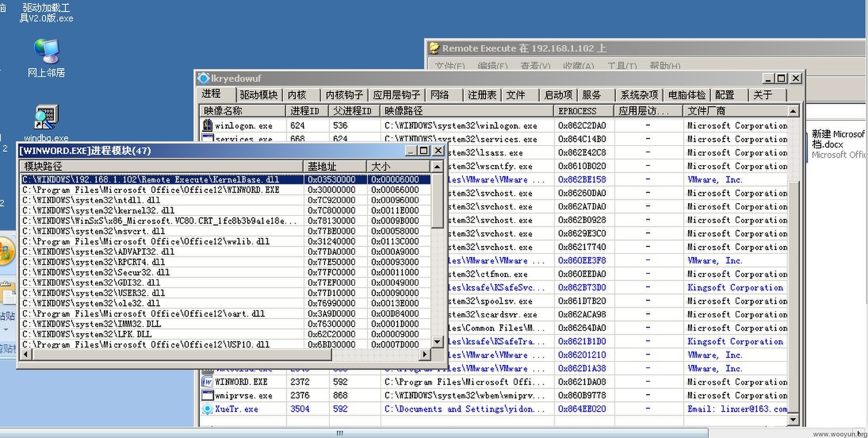Select the USP10.dll module row
Image resolution: width=868 pixels, height=438 pixels.
click(226, 344)
